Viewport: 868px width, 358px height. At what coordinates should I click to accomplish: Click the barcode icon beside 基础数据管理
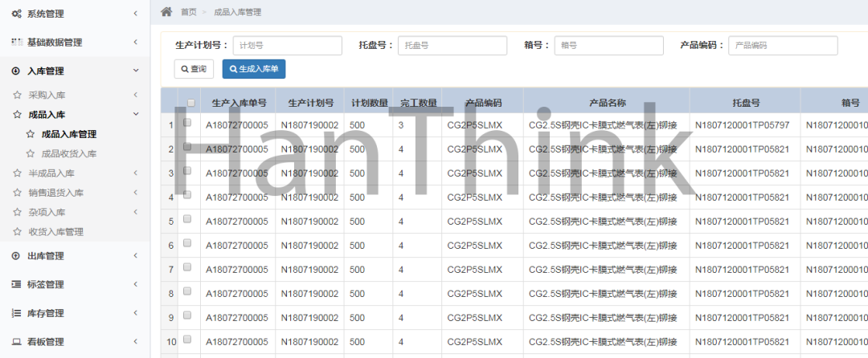coord(16,42)
